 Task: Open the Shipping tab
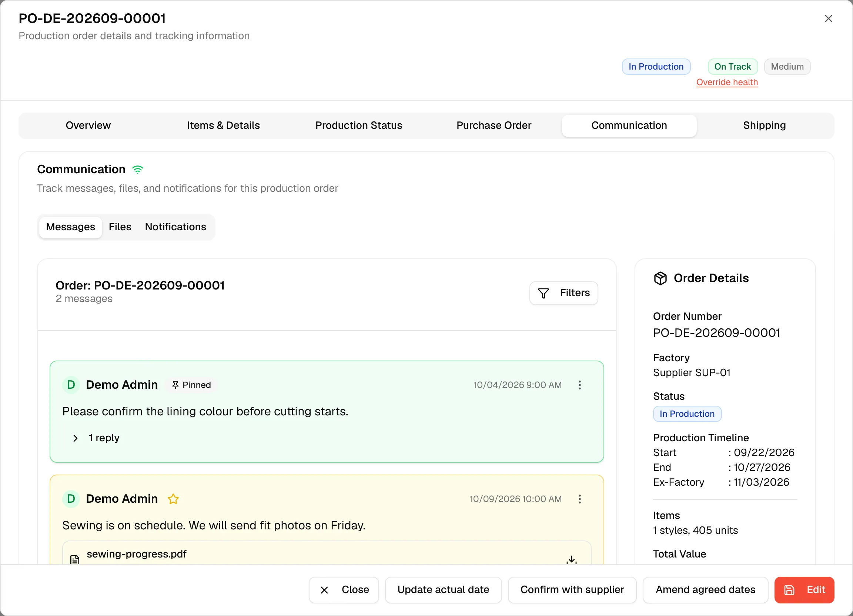pos(764,125)
